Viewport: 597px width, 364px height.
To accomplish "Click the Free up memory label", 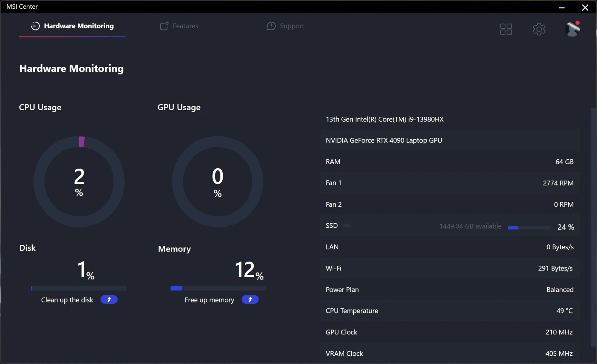I will [209, 300].
